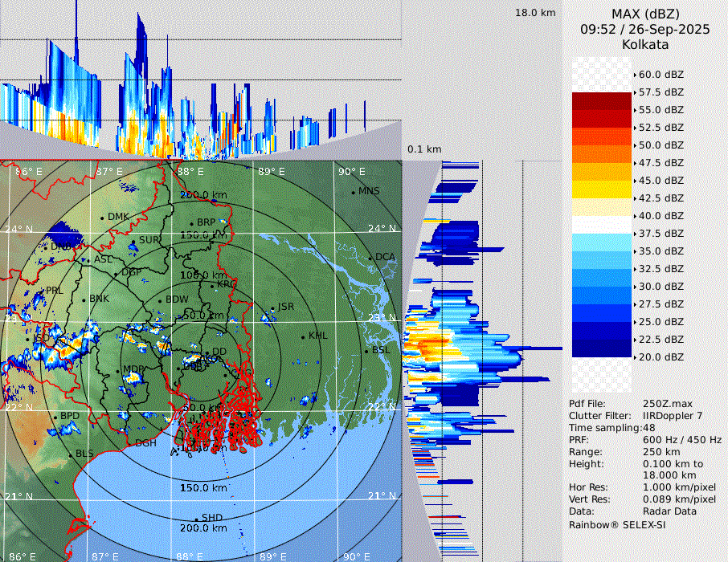Click the BLS station marker near the coast

coord(70,455)
